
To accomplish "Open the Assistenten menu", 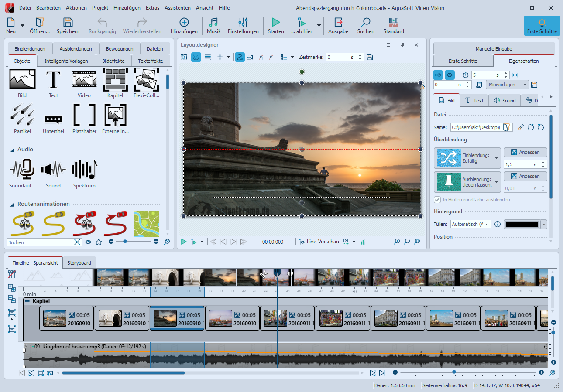I will point(177,8).
